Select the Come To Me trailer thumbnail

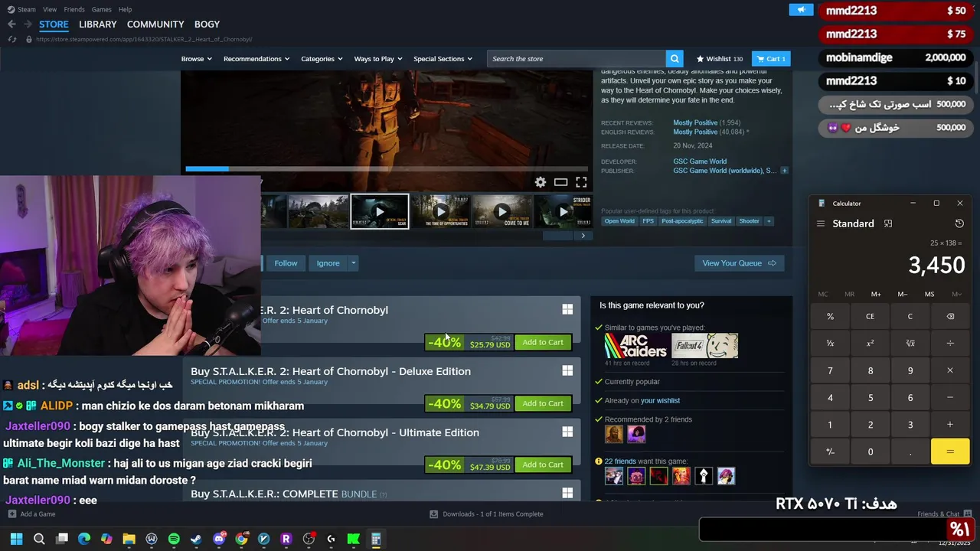pyautogui.click(x=501, y=212)
